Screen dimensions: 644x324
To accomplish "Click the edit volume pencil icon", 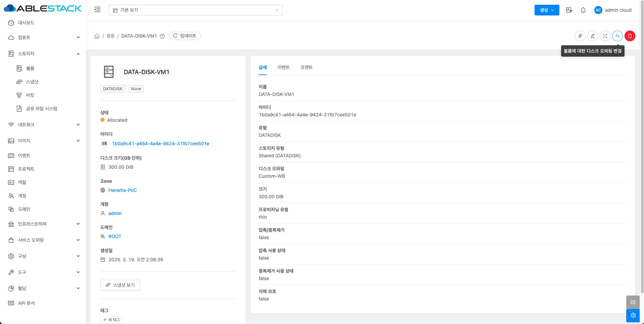I will (592, 36).
